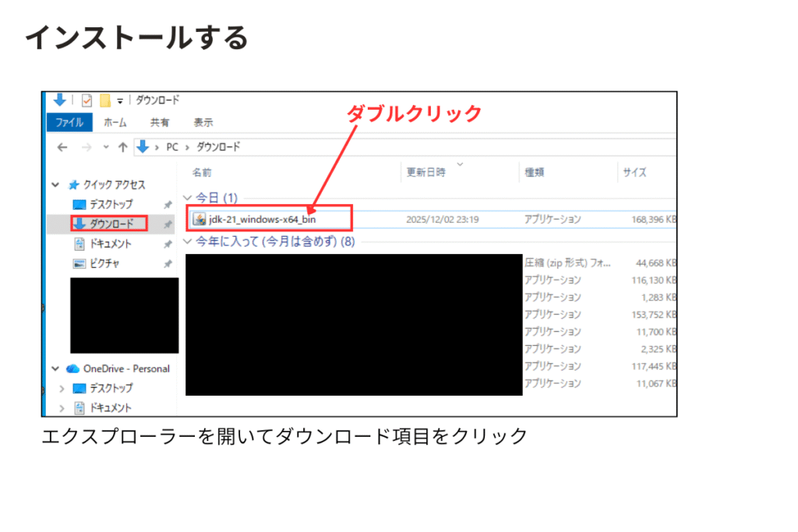Click the pin icon beside ピクチャ
Image resolution: width=798 pixels, height=532 pixels.
tap(167, 263)
